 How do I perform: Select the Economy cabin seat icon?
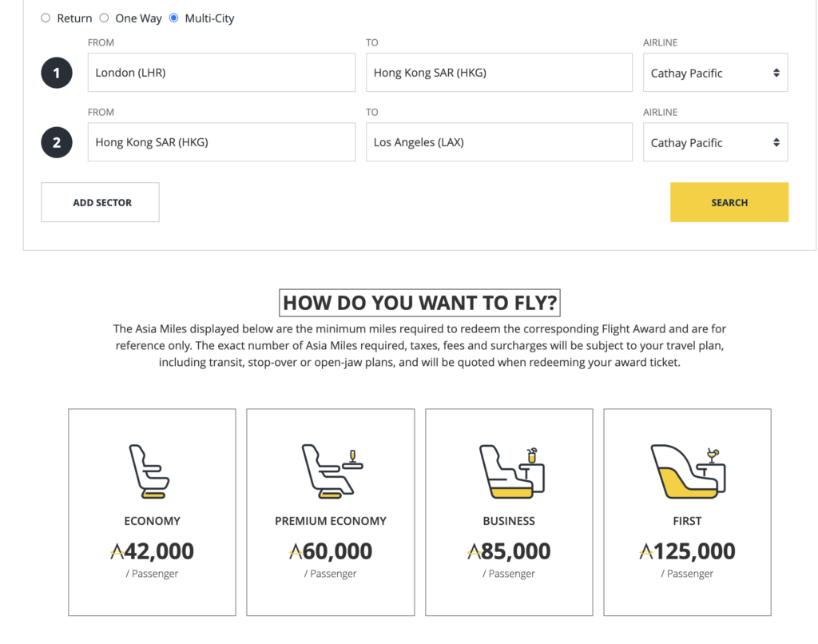(x=151, y=469)
